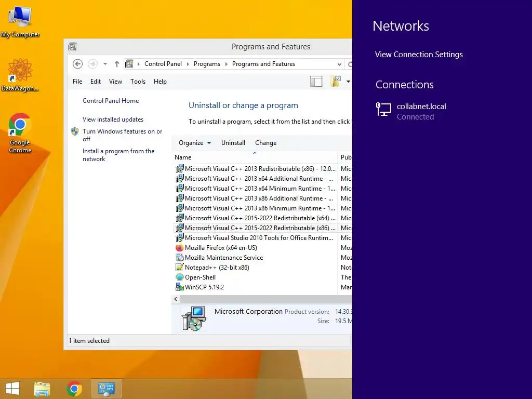Expand breadcrumb arrow after Programs
The width and height of the screenshot is (532, 399).
227,64
